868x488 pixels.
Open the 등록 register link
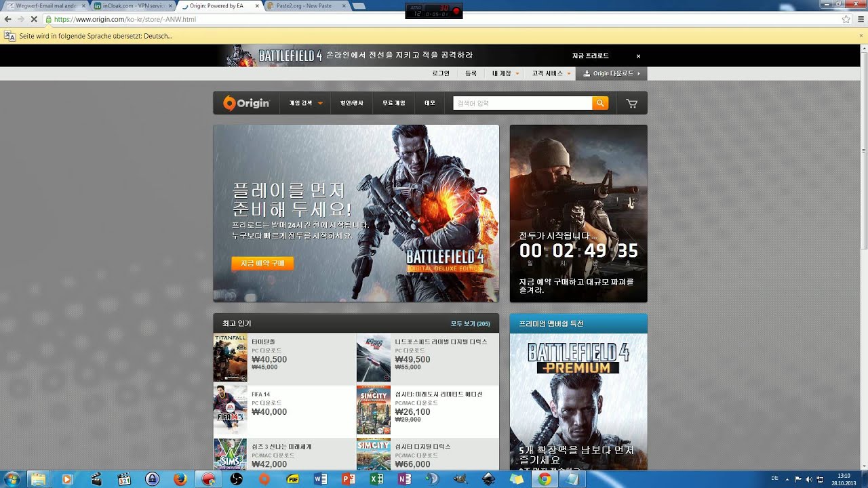click(471, 73)
